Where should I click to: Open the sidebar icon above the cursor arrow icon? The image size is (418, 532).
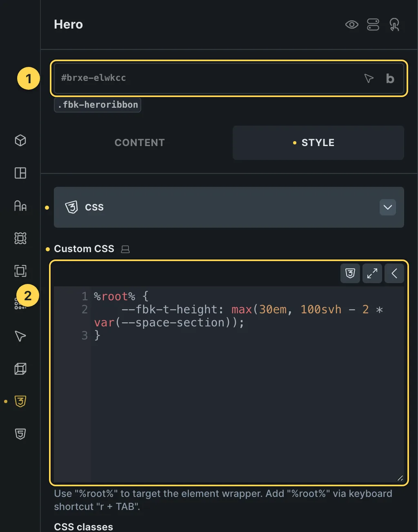[x=20, y=304]
